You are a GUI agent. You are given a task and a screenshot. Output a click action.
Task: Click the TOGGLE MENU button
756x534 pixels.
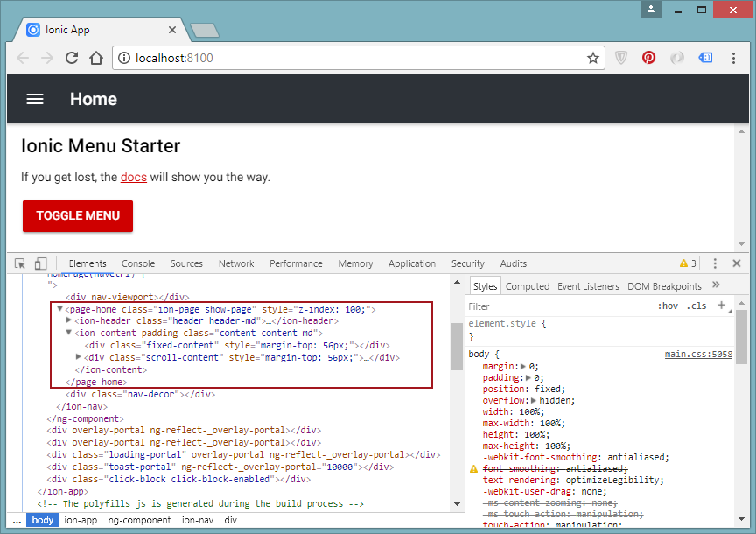pyautogui.click(x=78, y=215)
